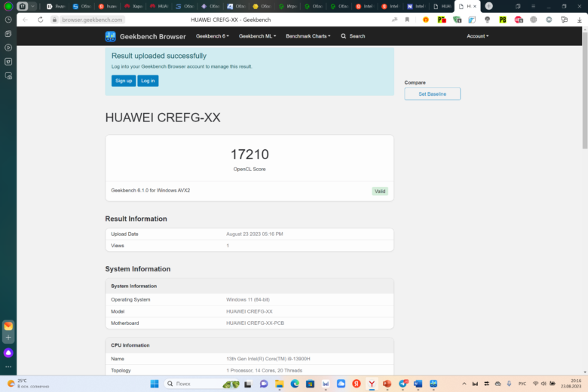Switch to the first 'Intel' browser tab
This screenshot has width=588, height=392.
pos(365,6)
